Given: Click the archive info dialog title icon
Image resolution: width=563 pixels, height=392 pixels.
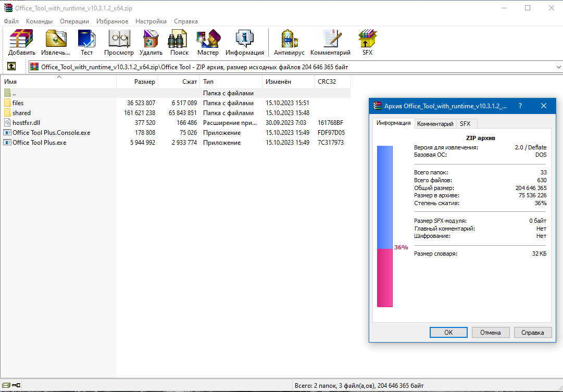Looking at the screenshot, I should pos(378,106).
